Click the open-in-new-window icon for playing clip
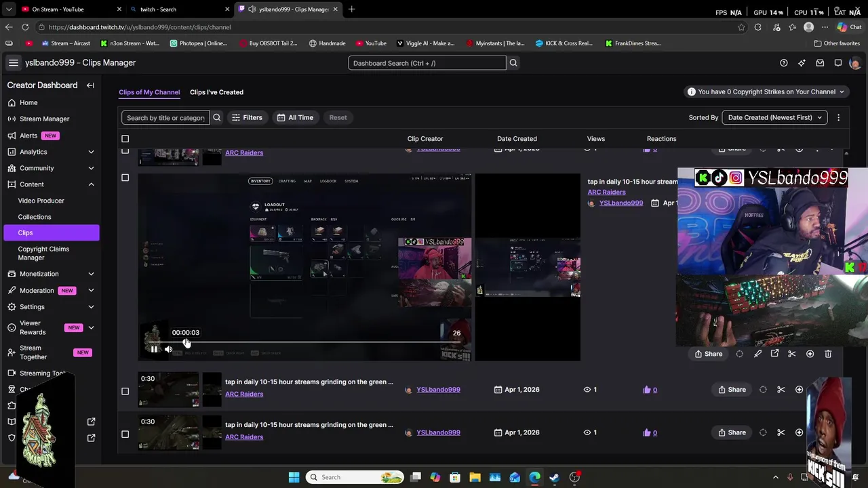Viewport: 868px width, 488px height. pos(774,354)
